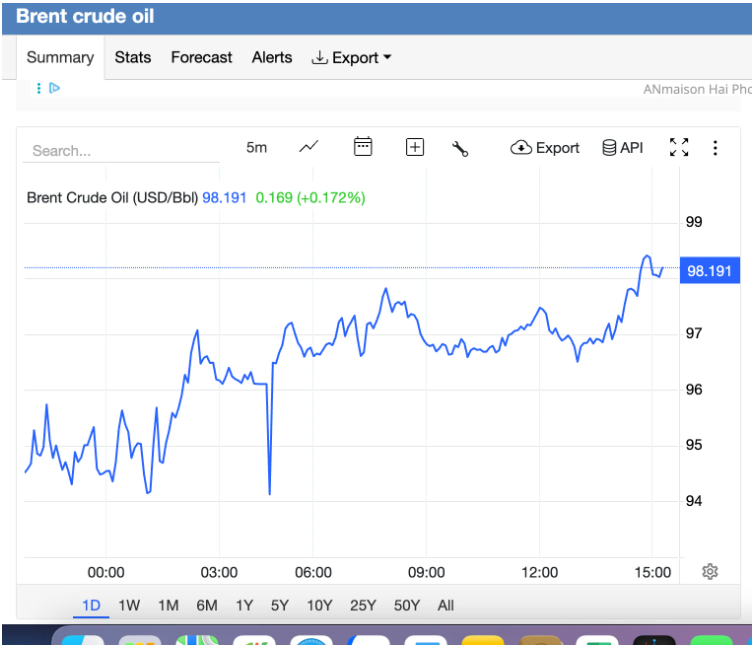This screenshot has width=755, height=652.
Task: Click the API button
Action: tap(622, 147)
